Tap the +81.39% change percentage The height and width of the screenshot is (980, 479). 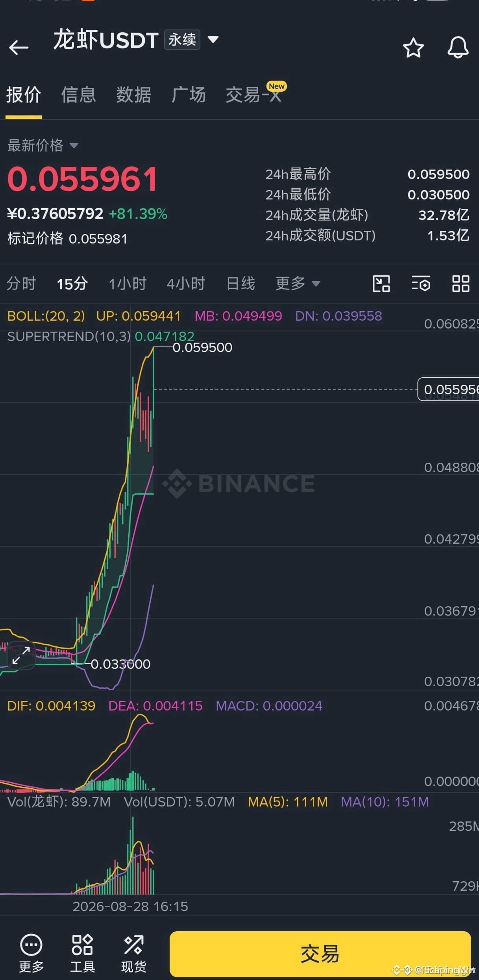[138, 214]
